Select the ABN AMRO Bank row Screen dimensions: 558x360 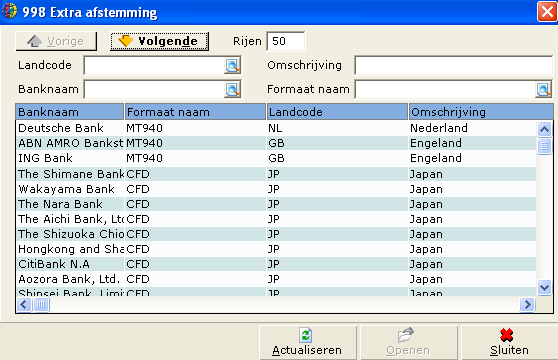(x=276, y=143)
